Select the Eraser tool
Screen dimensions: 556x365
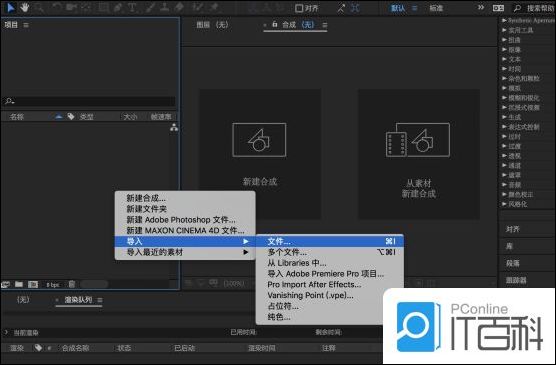[x=179, y=7]
